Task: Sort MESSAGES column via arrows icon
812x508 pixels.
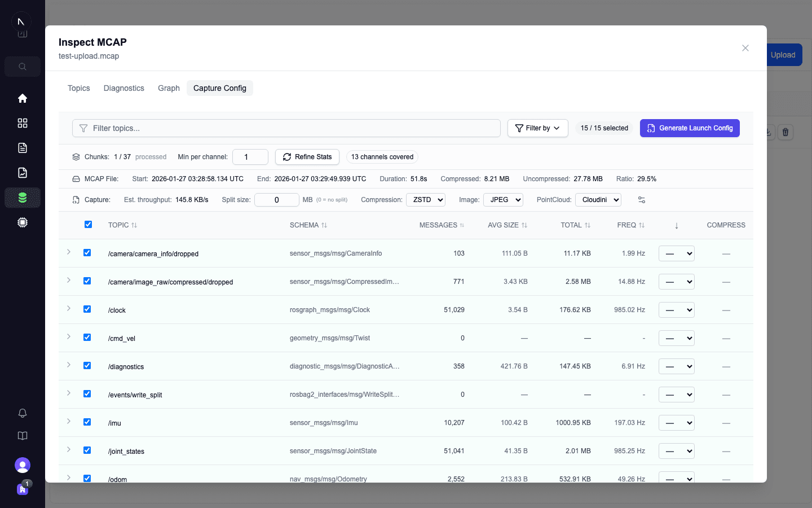Action: (462, 225)
